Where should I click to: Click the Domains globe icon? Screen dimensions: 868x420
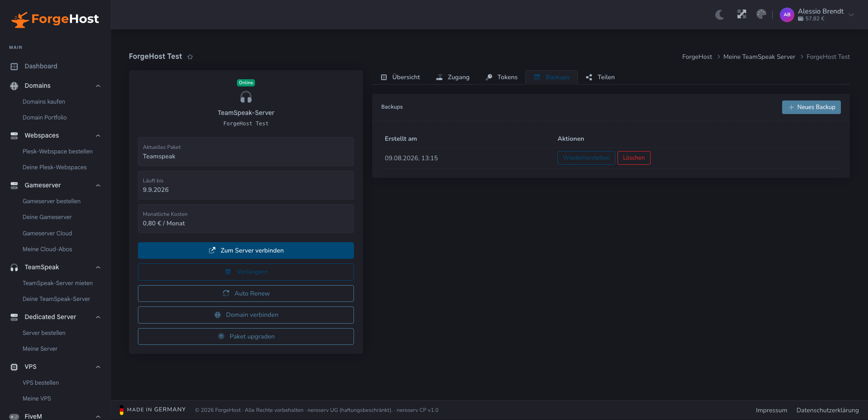[x=14, y=86]
